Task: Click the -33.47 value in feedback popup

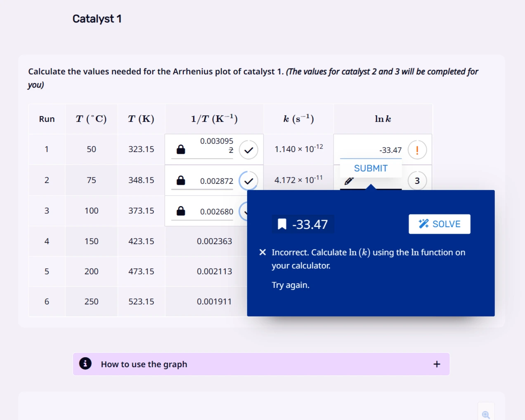Action: click(x=310, y=224)
